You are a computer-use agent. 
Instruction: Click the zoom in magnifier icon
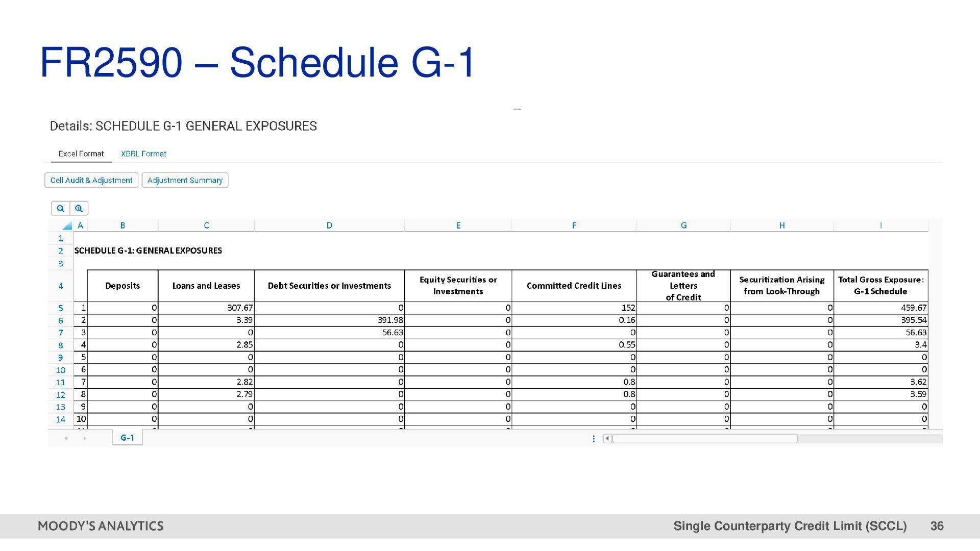[79, 209]
